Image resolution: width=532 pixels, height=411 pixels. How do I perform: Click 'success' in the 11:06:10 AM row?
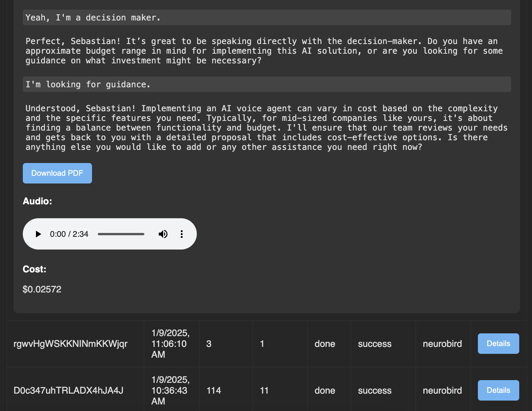[x=375, y=344]
